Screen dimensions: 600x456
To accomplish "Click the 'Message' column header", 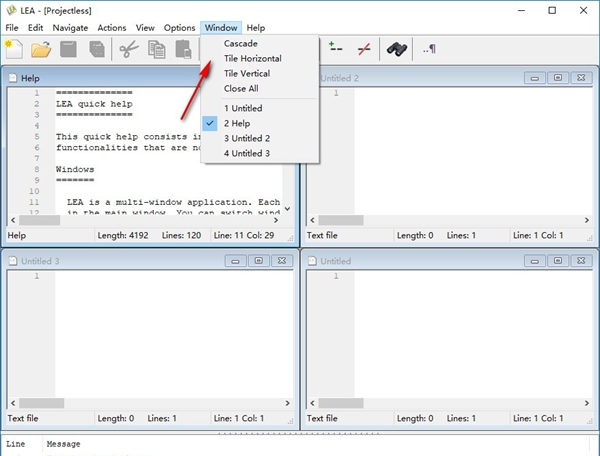I will (64, 444).
